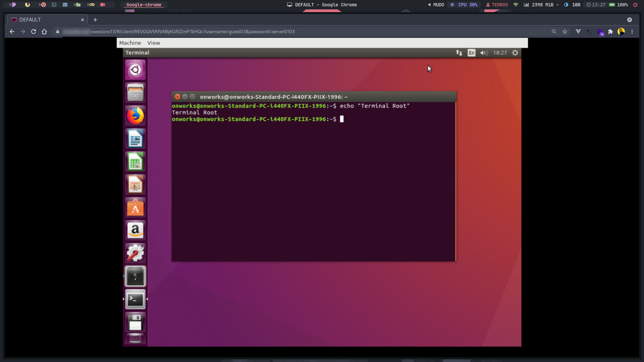
Task: Click the 2398 MiB memory indicator
Action: point(541,5)
